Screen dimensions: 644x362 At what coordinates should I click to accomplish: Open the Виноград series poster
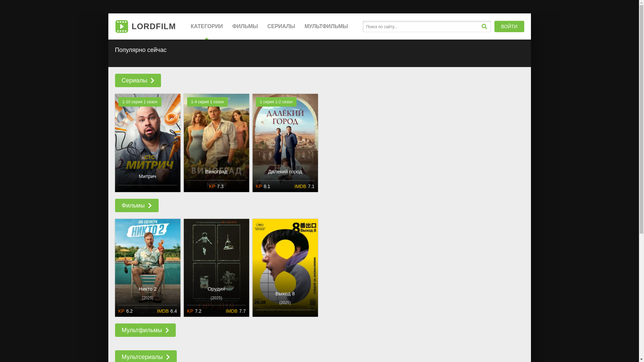point(216,143)
